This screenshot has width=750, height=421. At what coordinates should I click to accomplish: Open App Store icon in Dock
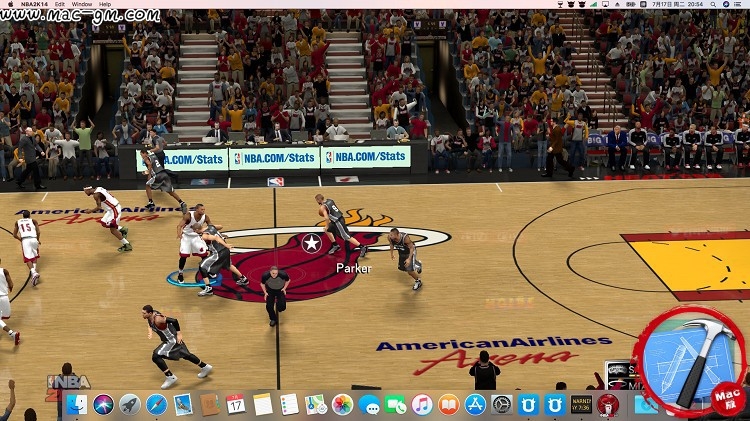(475, 405)
